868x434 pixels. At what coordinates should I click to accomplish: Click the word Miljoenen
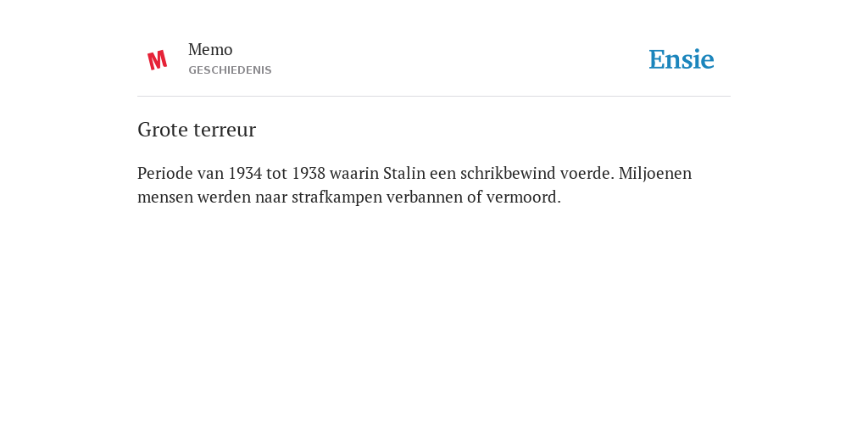655,173
